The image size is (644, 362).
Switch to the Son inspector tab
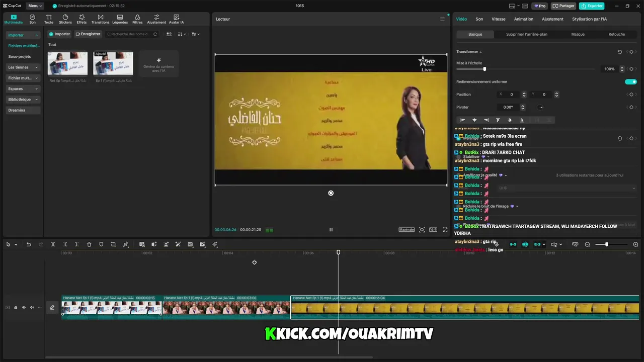coord(479,19)
